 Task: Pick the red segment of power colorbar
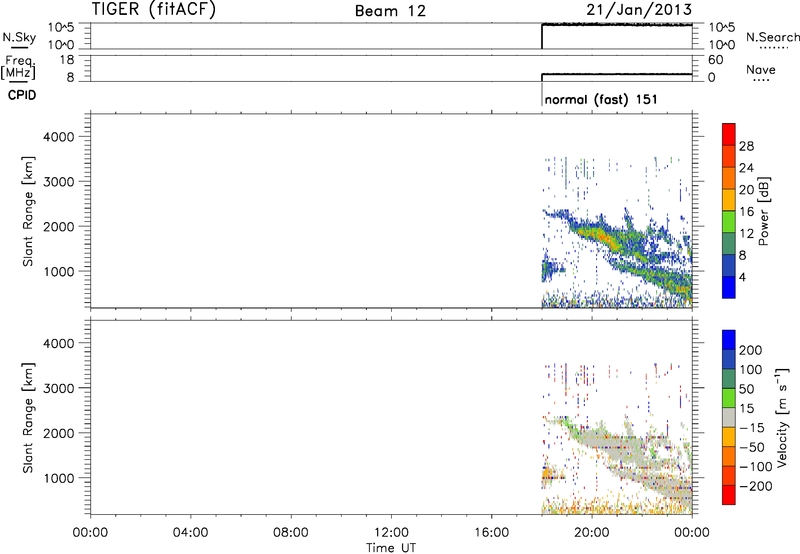(729, 134)
